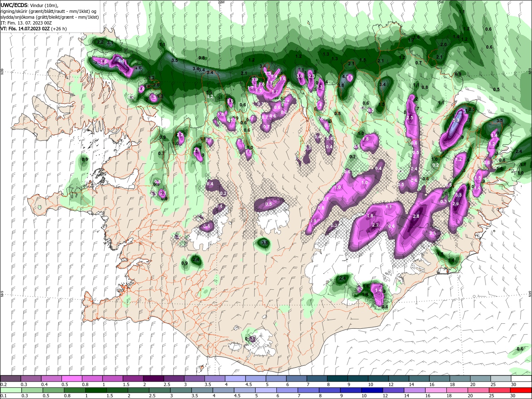Select the grey-teal snow swatch labeled 18
532x399 pixels.
click(x=460, y=379)
